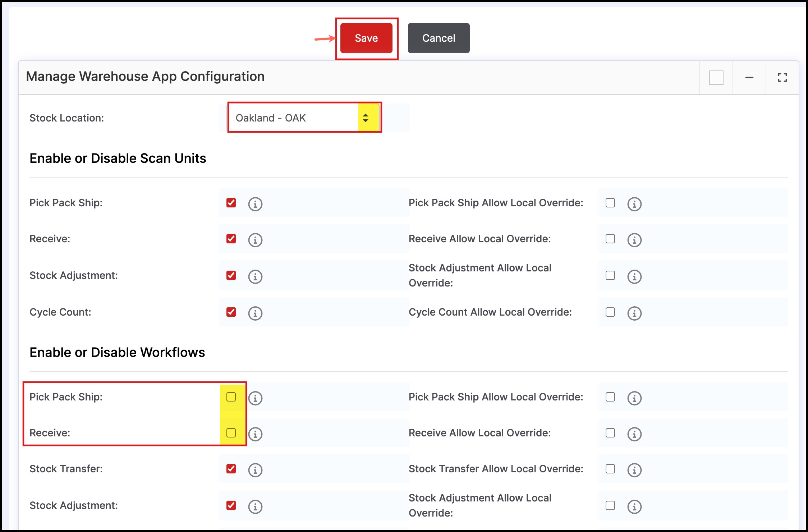
Task: Click the info icon for Cycle Count Allow Local Override
Action: [634, 313]
